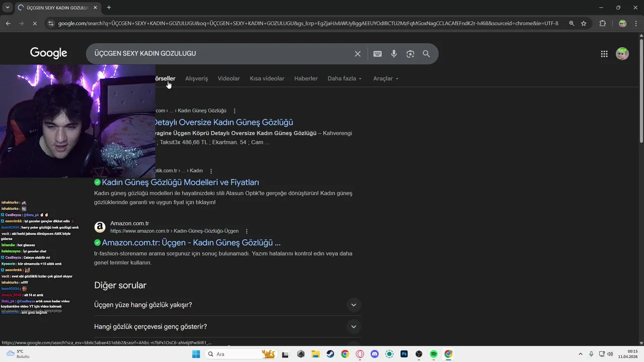This screenshot has width=644, height=362.
Task: Open the Windows Start menu
Action: [x=196, y=354]
